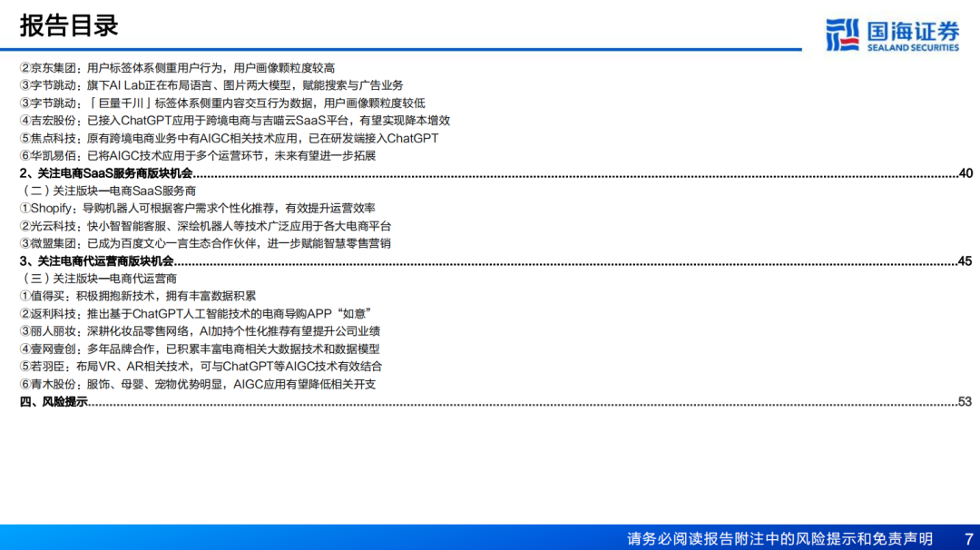Screen dimensions: 980x550
Task: Open heading 四、风险提示
Action: (x=54, y=402)
